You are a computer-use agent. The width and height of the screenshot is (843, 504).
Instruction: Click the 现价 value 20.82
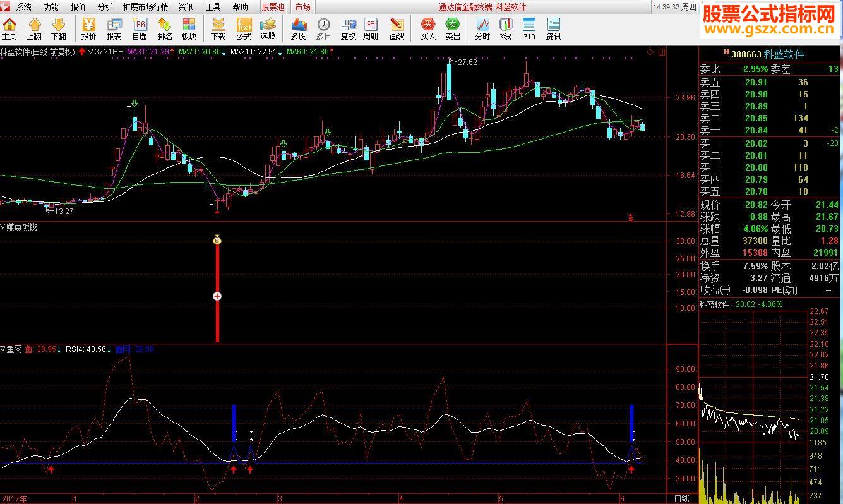(756, 205)
